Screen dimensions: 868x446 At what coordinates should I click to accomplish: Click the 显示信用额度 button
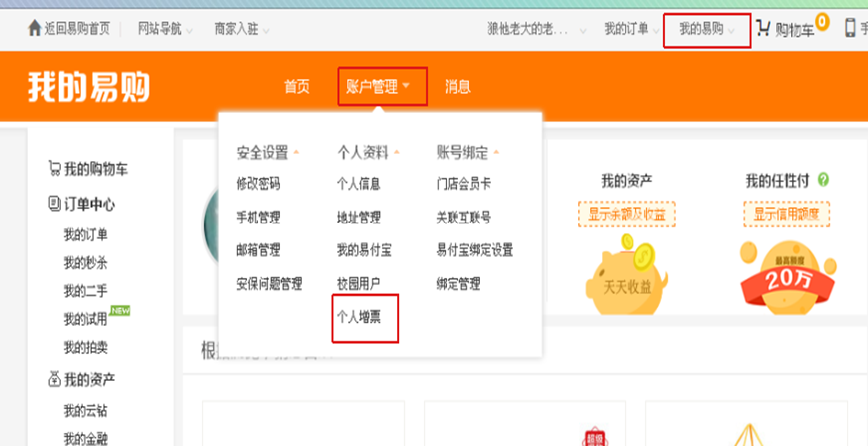pos(787,214)
